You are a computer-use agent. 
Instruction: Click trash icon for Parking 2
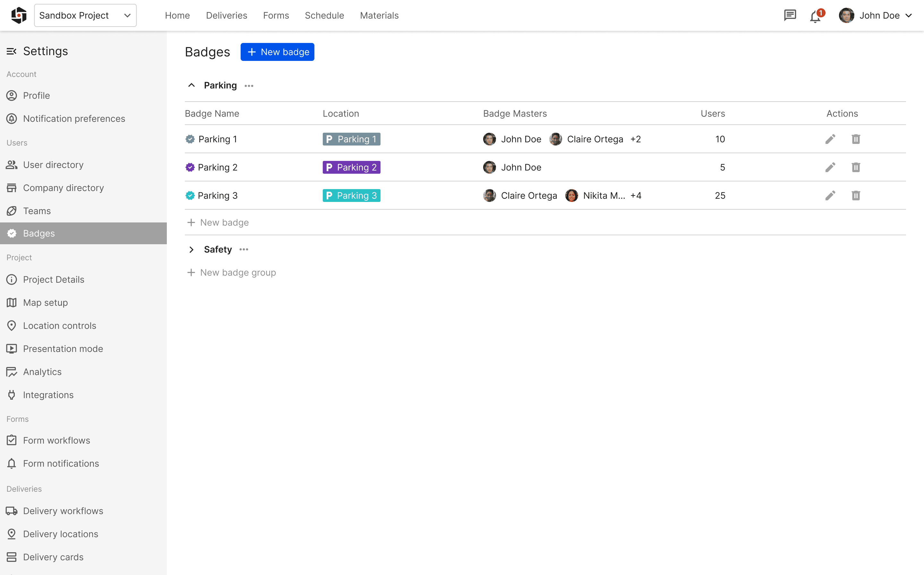click(x=855, y=167)
